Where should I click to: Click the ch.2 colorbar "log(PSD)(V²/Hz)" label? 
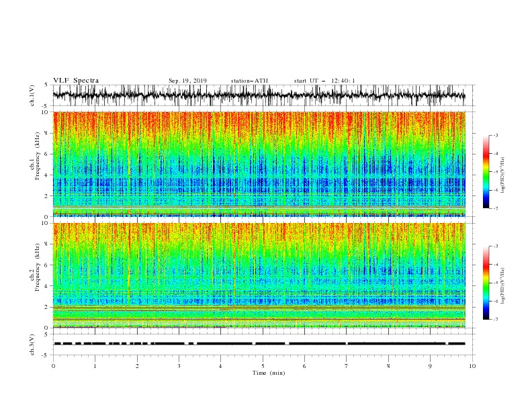coord(503,286)
